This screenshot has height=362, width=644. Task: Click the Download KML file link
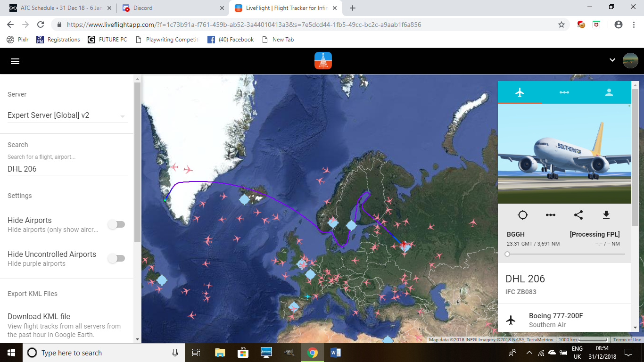39,316
